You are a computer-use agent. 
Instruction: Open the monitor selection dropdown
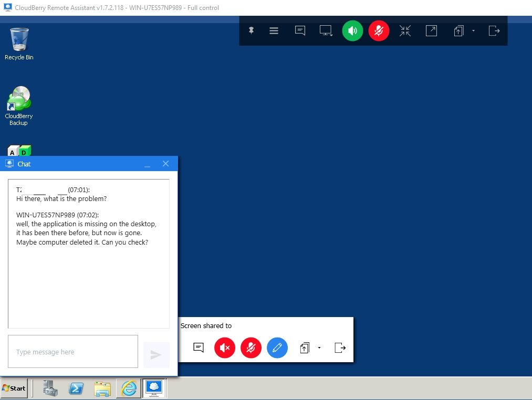(326, 31)
